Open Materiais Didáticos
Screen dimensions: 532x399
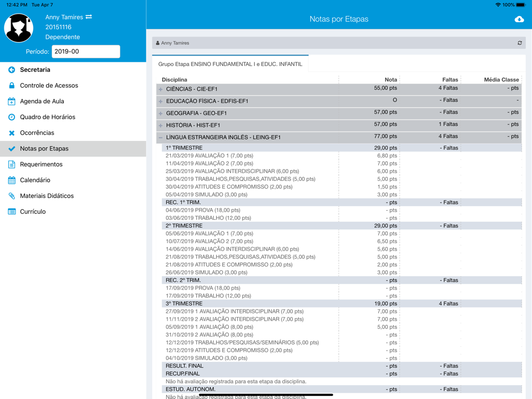[73, 196]
